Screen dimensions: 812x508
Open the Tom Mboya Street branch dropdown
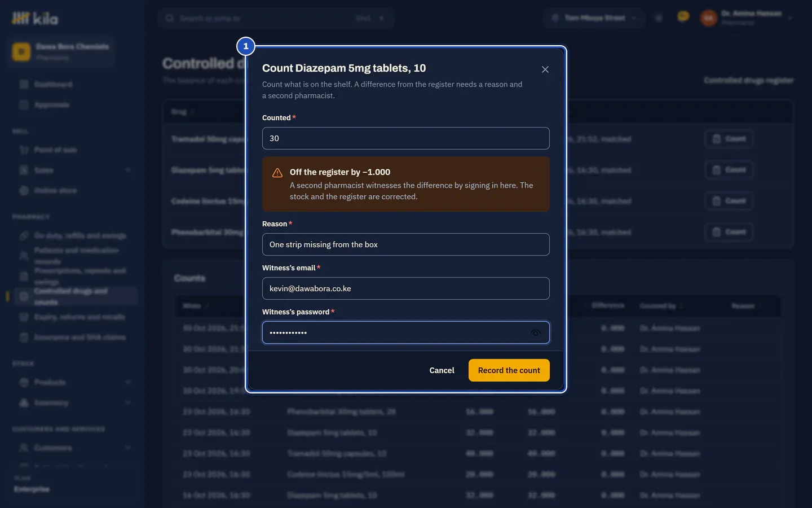595,18
